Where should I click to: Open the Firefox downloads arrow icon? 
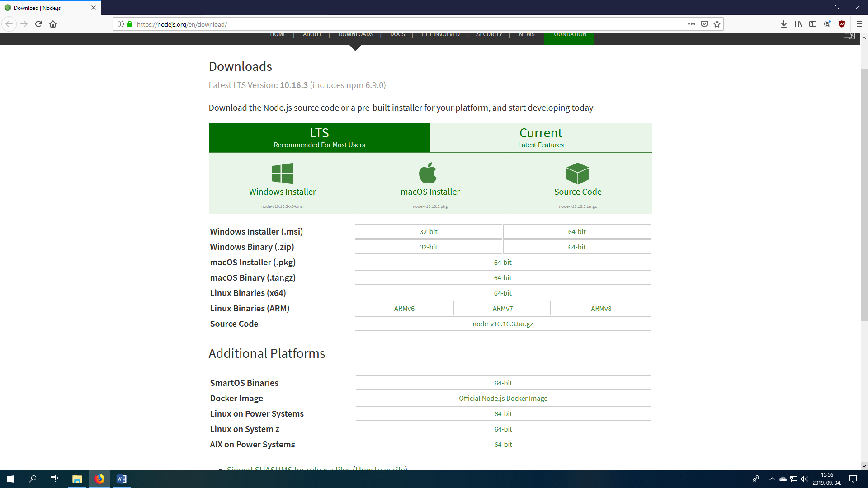pyautogui.click(x=784, y=24)
